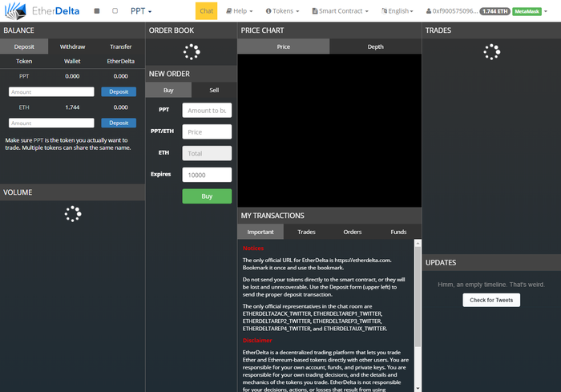Image resolution: width=561 pixels, height=392 pixels.
Task: Click the Amount to buy field
Action: (x=207, y=111)
